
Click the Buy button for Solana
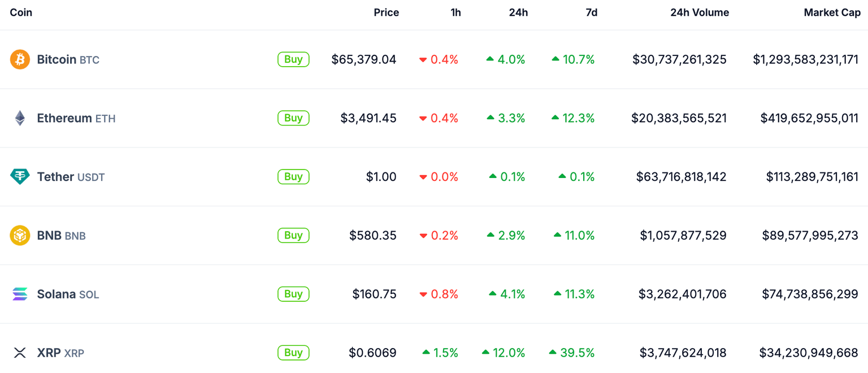pos(293,294)
